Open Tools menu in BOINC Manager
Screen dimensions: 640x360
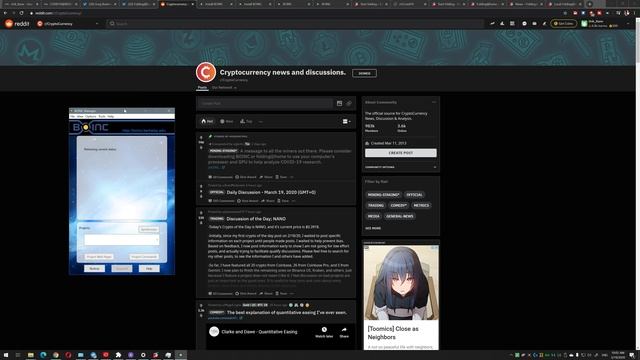pyautogui.click(x=102, y=116)
